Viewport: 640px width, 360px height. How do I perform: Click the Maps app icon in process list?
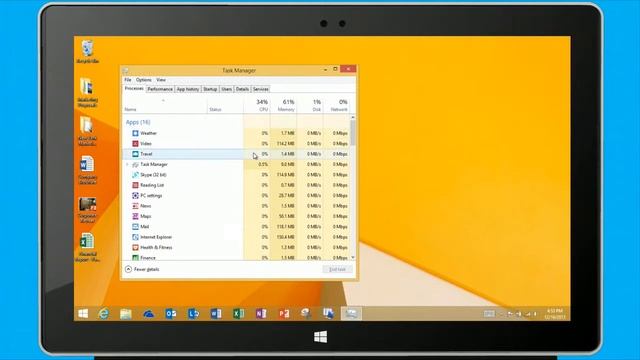point(135,216)
